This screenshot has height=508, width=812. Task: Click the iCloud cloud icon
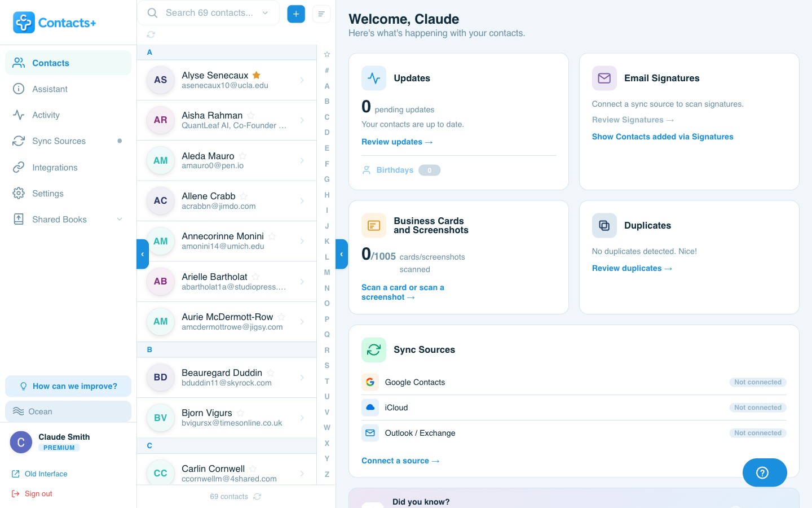point(370,408)
